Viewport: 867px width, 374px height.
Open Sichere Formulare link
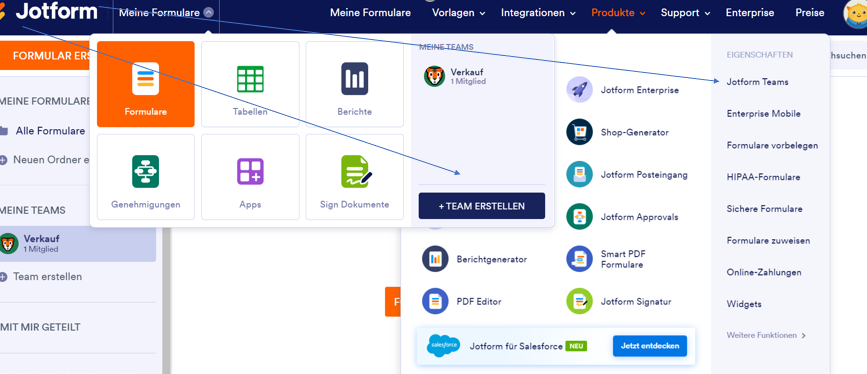[765, 209]
